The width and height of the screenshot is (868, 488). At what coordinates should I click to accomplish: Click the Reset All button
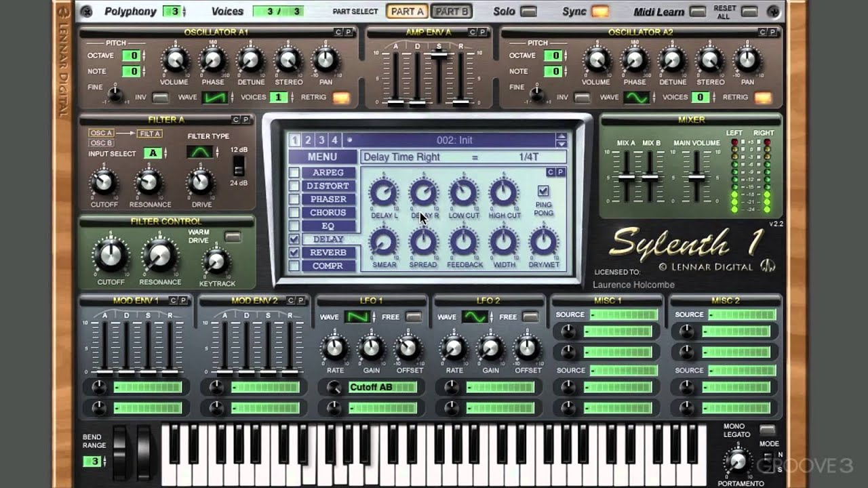(749, 12)
